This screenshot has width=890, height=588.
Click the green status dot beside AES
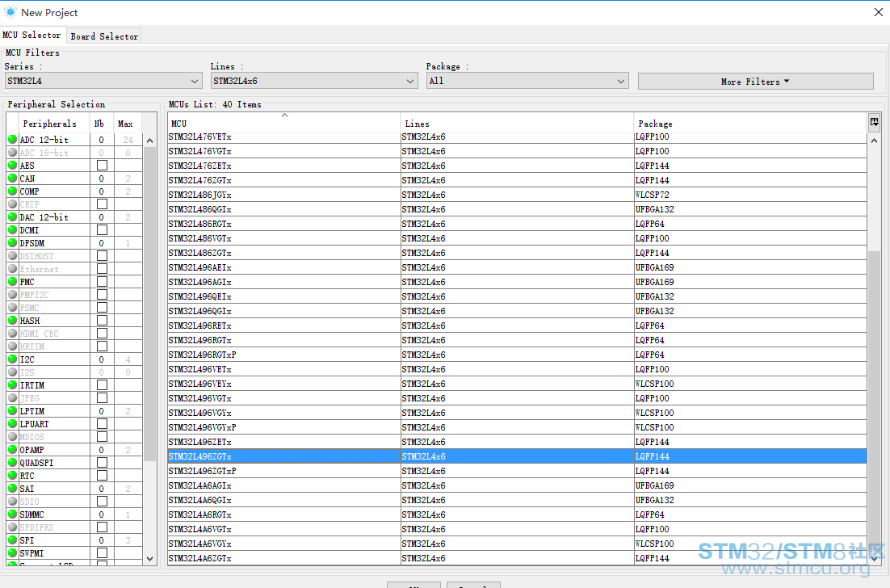(x=12, y=165)
